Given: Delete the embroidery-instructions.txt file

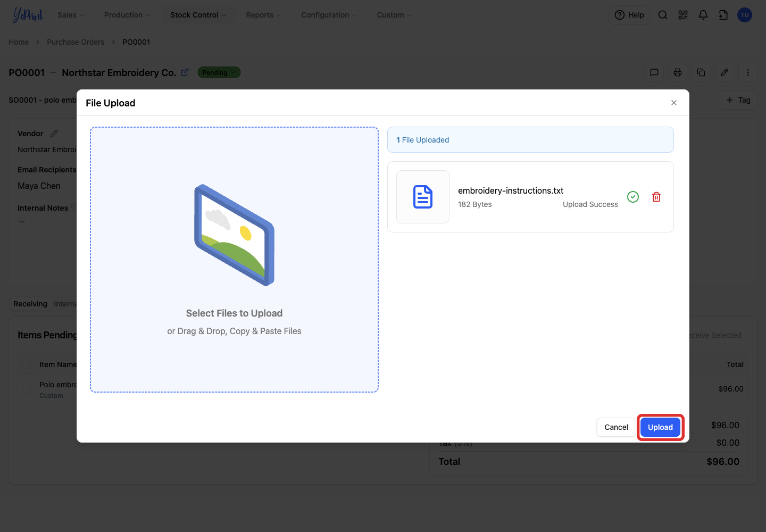Looking at the screenshot, I should (x=656, y=197).
